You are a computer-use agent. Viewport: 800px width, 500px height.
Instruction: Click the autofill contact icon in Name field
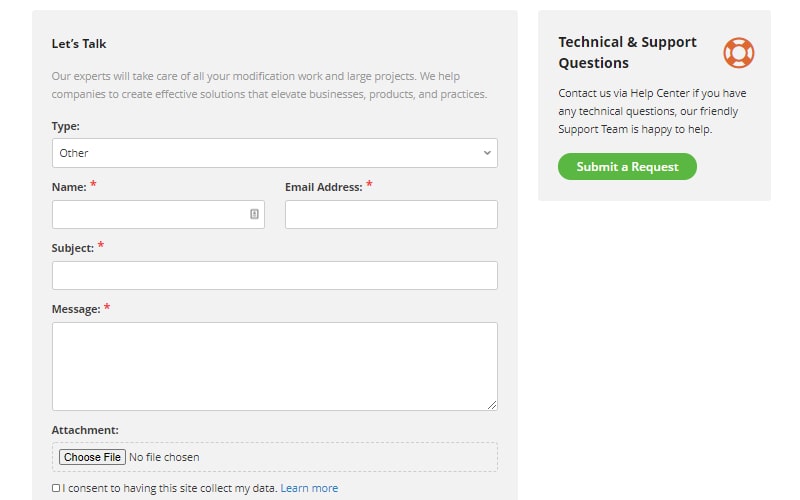coord(254,214)
